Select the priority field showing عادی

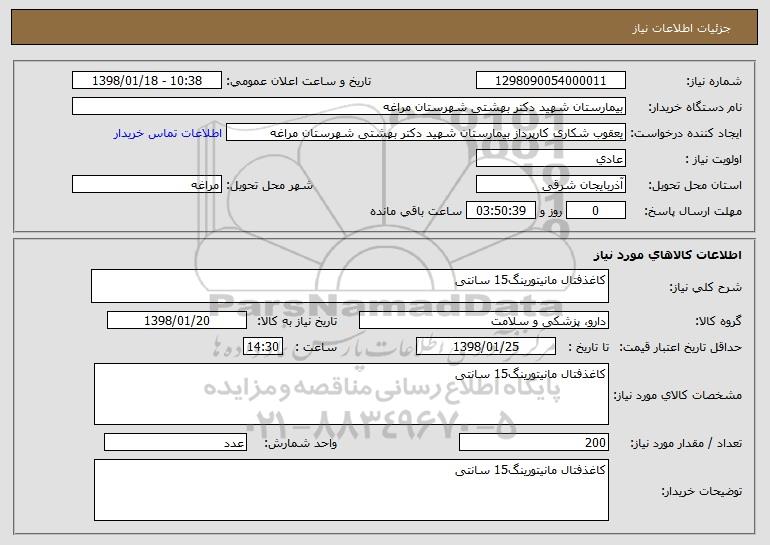click(550, 159)
